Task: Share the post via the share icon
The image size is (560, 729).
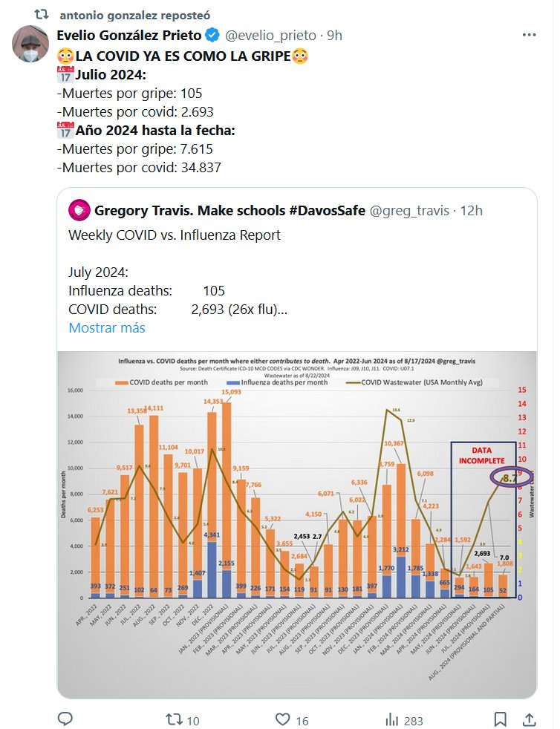Action: [529, 719]
